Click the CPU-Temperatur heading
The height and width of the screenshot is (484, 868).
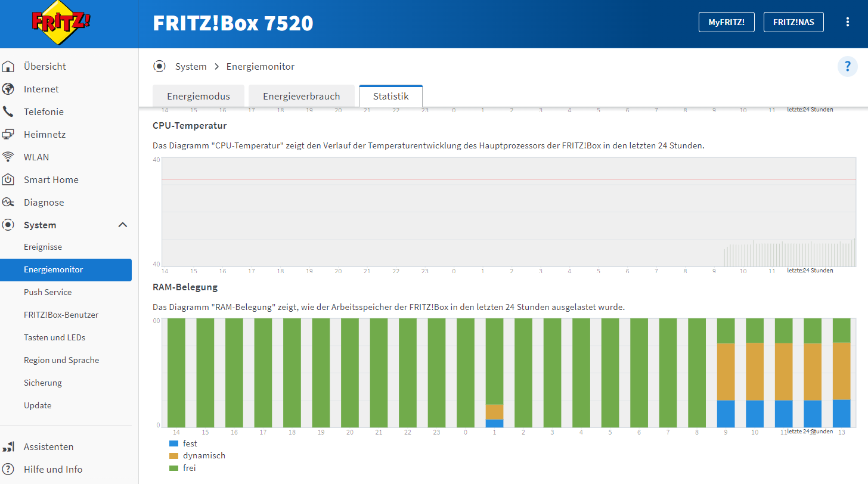(190, 125)
